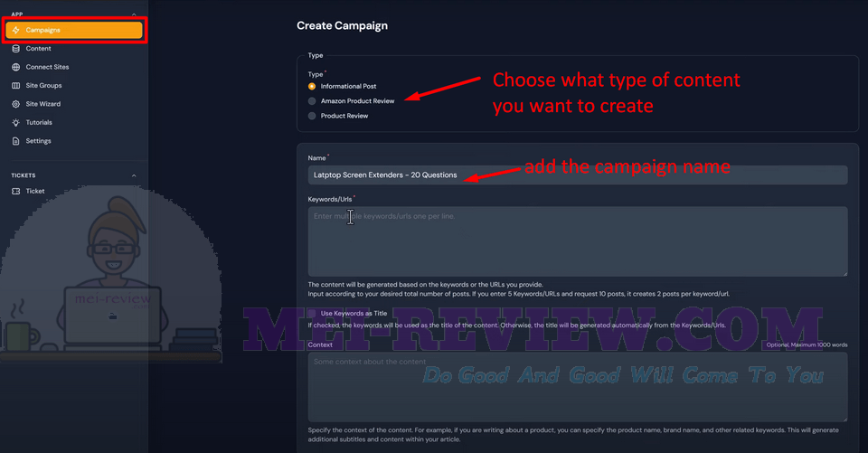Screen dimensions: 868x453
Task: Open the Campaigns menu item
Action: click(x=73, y=30)
